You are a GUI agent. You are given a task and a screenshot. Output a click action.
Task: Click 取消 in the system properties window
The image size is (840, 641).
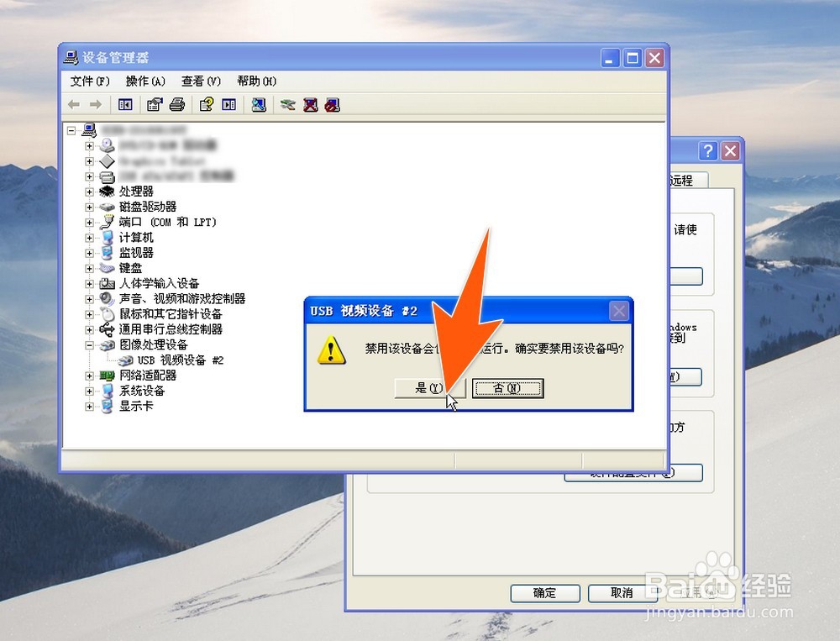tap(622, 593)
